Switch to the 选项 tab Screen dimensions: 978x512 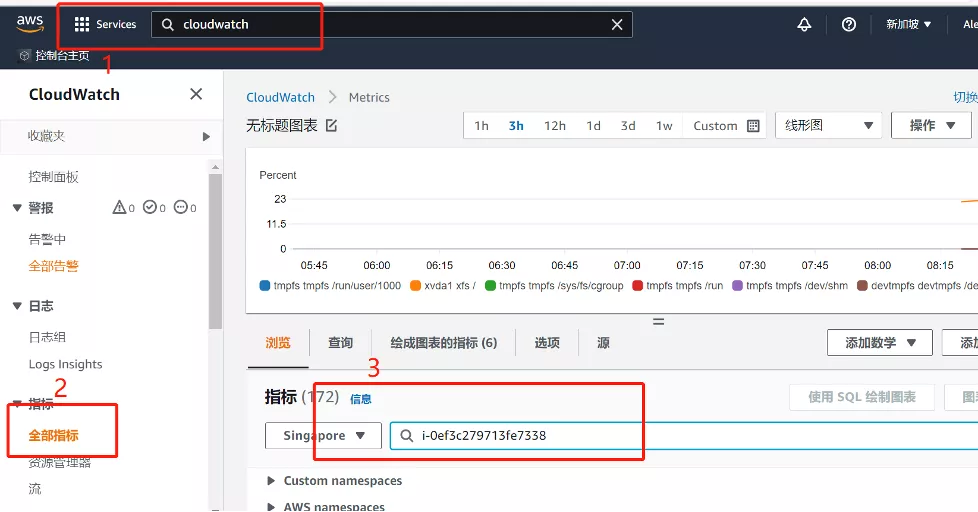547,343
